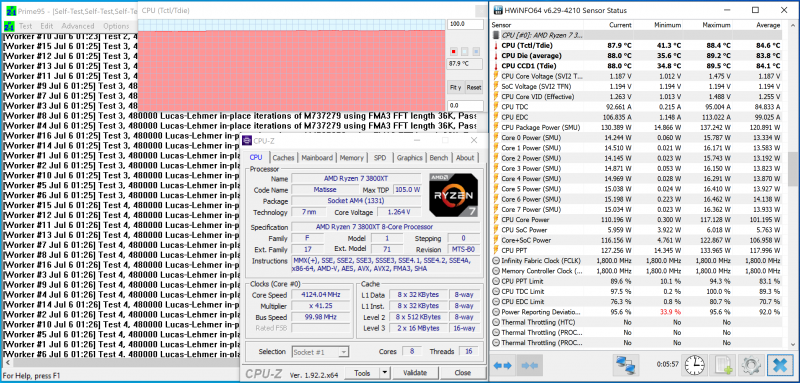Switch to the About tab in CPU-Z
The height and width of the screenshot is (383, 800).
tap(465, 158)
